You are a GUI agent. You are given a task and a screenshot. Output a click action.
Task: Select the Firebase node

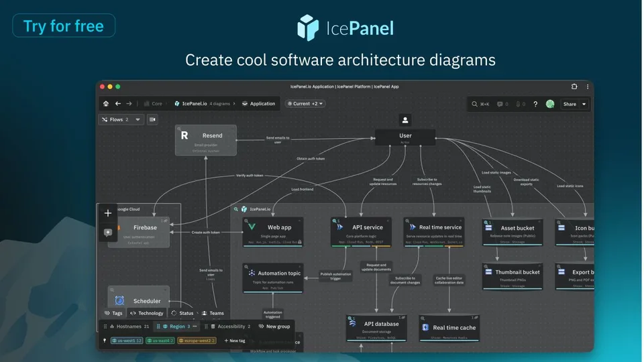pyautogui.click(x=139, y=233)
